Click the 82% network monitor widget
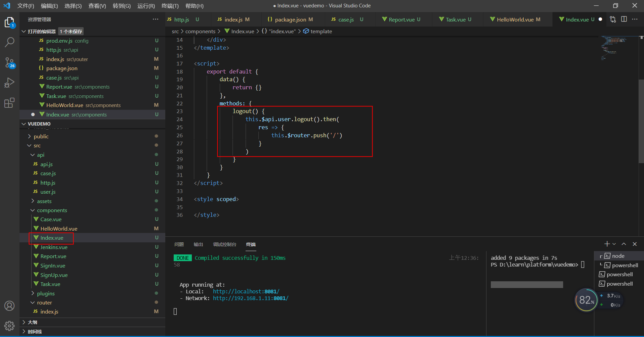The image size is (644, 337). click(587, 300)
